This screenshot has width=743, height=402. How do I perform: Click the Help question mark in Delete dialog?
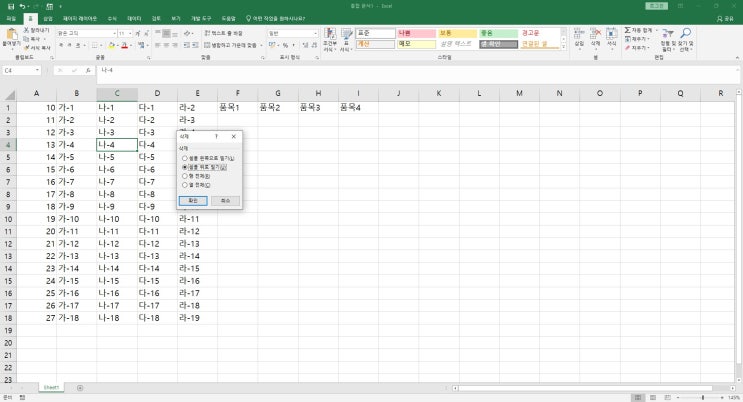(216, 137)
